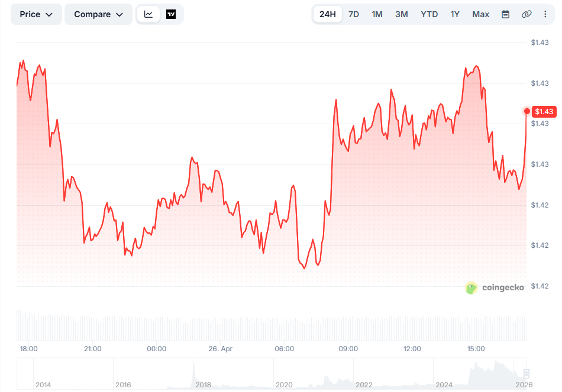This screenshot has height=392, width=562.
Task: Open the Compare dropdown
Action: [98, 14]
